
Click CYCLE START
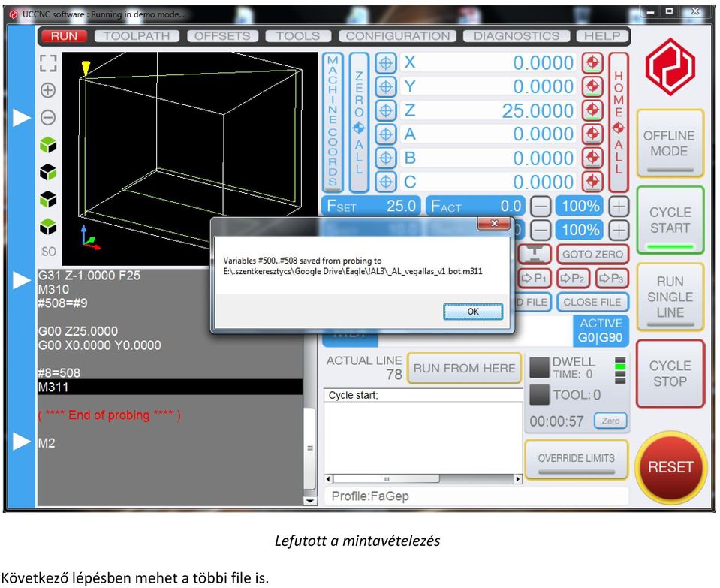(x=670, y=220)
